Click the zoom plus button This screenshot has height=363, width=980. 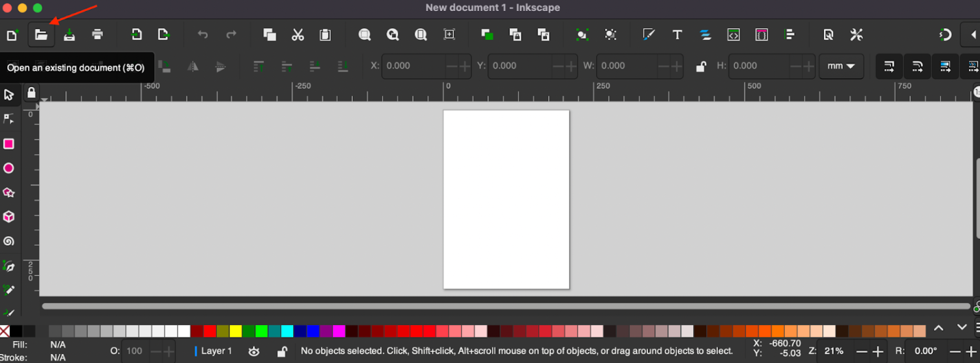point(877,351)
